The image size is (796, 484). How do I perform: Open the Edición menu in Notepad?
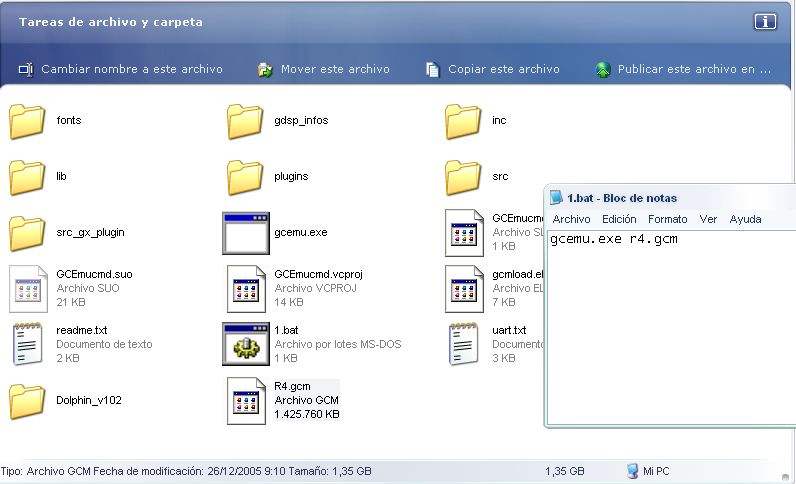[619, 219]
